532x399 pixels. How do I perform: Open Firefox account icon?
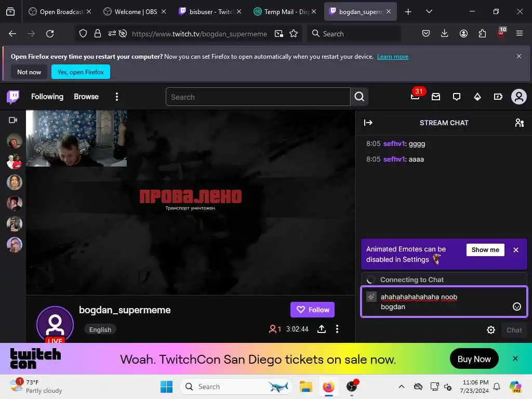[x=463, y=33]
